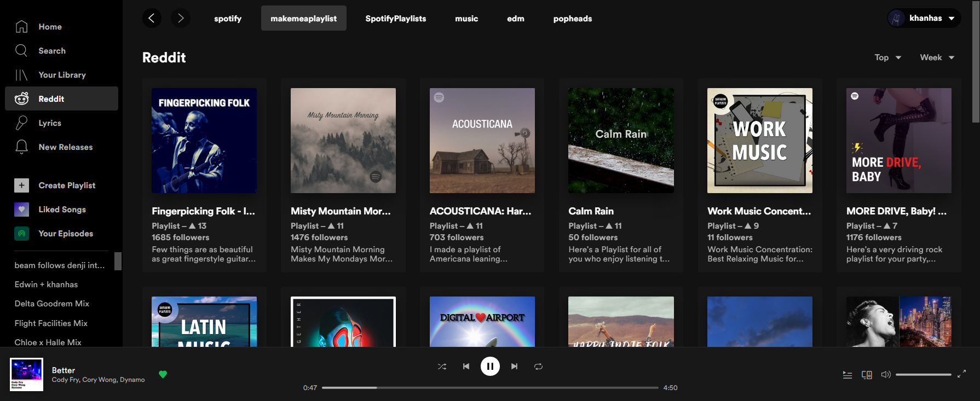The image size is (980, 401).
Task: Select the popheads subreddit tab
Action: click(572, 19)
